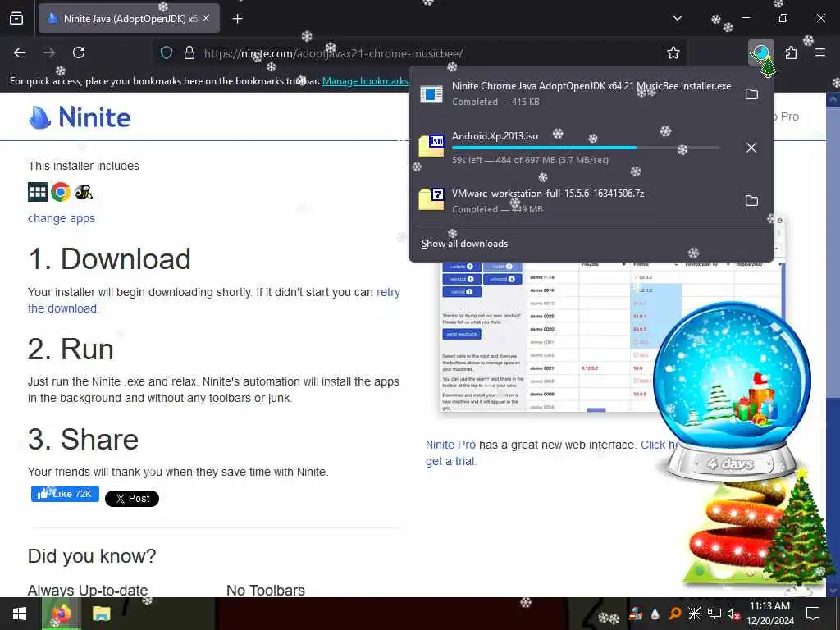Open the Firefox hamburger application menu
Screen dimensions: 840x630
click(820, 52)
